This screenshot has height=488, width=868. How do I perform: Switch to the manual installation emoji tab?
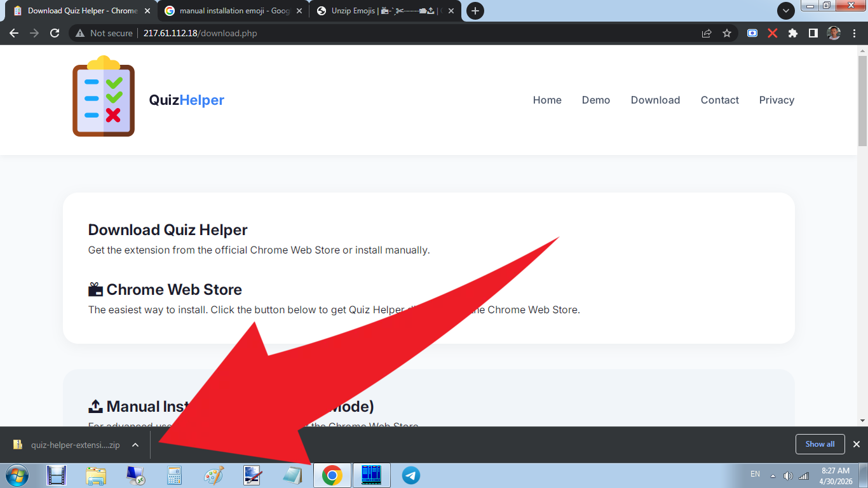(234, 11)
